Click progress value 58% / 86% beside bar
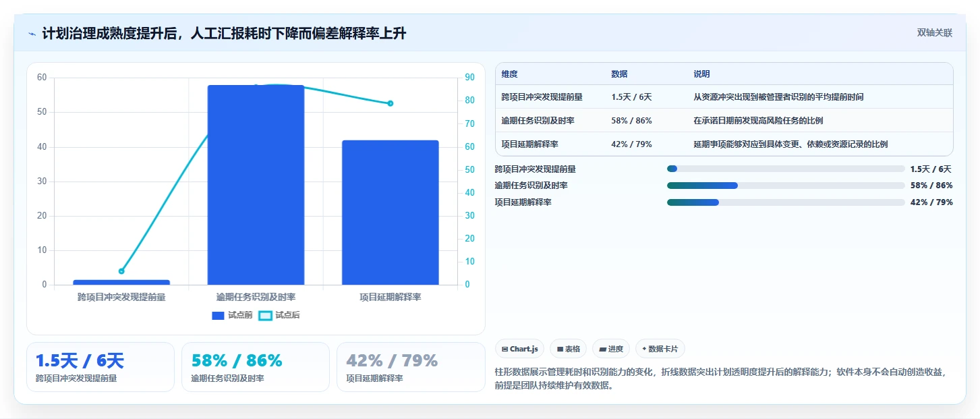This screenshot has height=419, width=980. pos(931,186)
